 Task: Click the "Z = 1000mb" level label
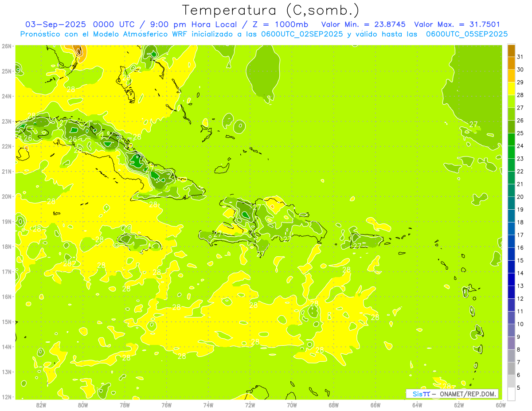click(280, 25)
